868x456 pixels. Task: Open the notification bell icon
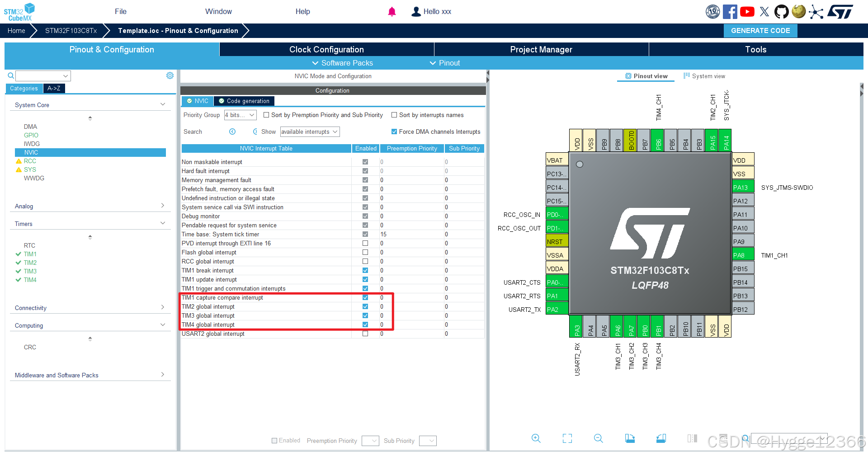pyautogui.click(x=392, y=12)
